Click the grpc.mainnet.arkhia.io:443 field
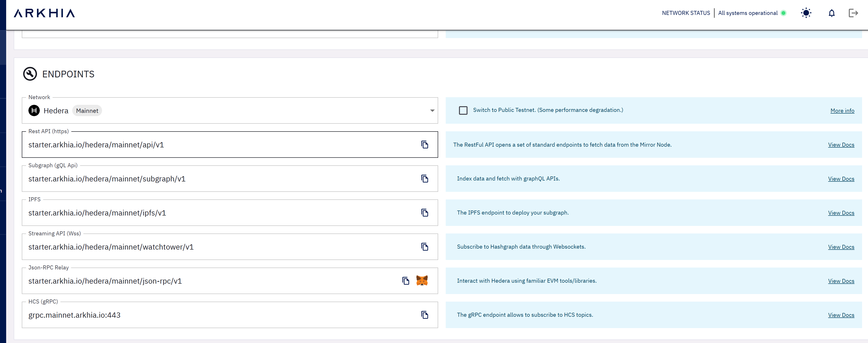The width and height of the screenshot is (868, 343). 230,315
